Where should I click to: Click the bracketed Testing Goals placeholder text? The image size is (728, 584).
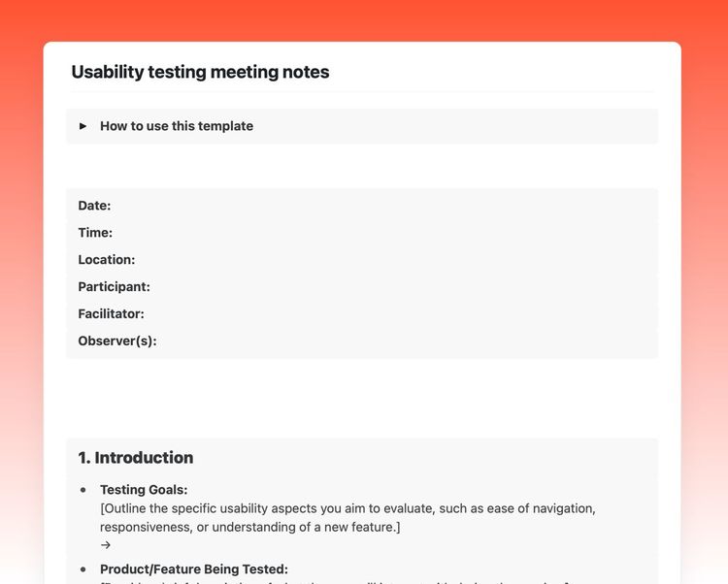coord(347,508)
